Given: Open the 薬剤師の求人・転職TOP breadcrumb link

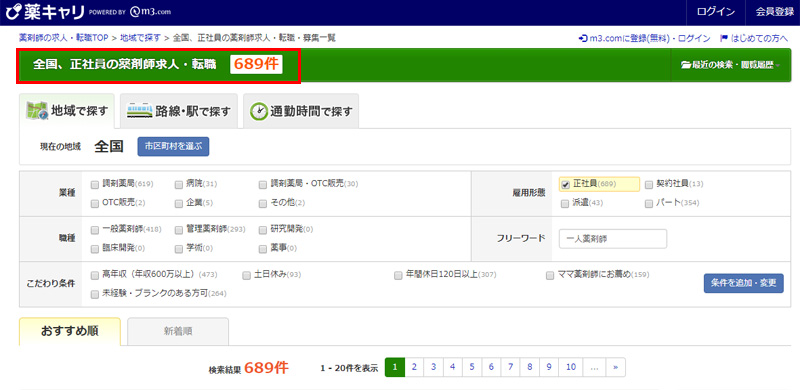Looking at the screenshot, I should (64, 38).
